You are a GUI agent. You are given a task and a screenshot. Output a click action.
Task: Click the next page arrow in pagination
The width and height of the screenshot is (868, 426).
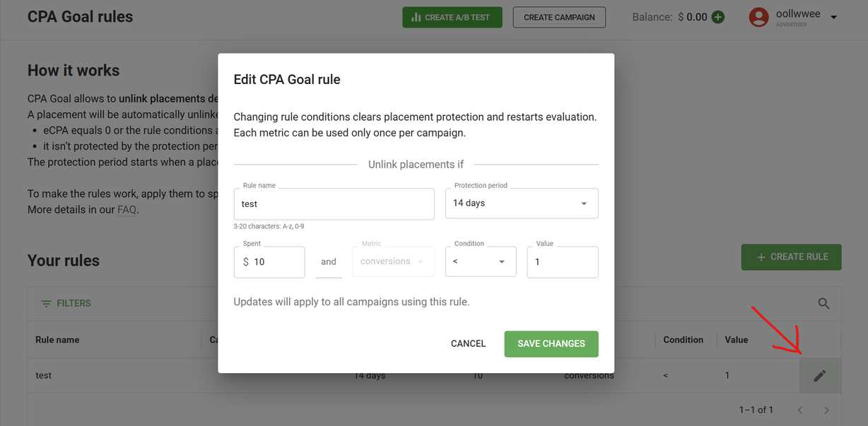826,410
